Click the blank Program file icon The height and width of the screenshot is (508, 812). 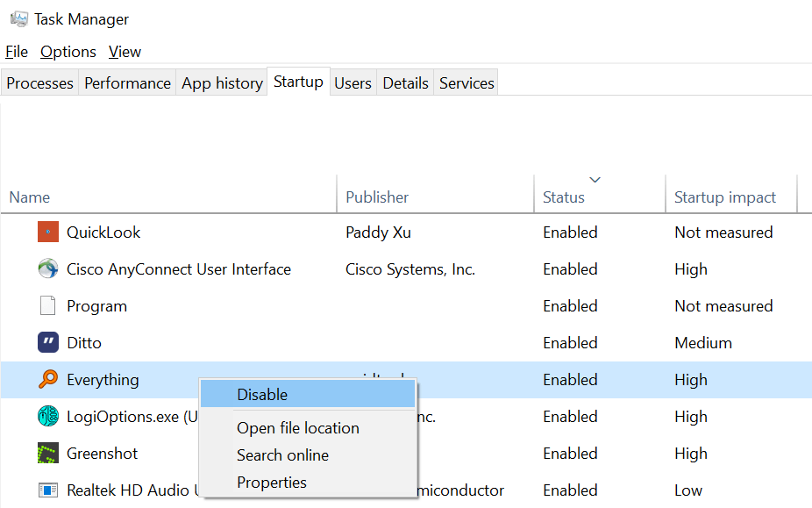point(47,306)
